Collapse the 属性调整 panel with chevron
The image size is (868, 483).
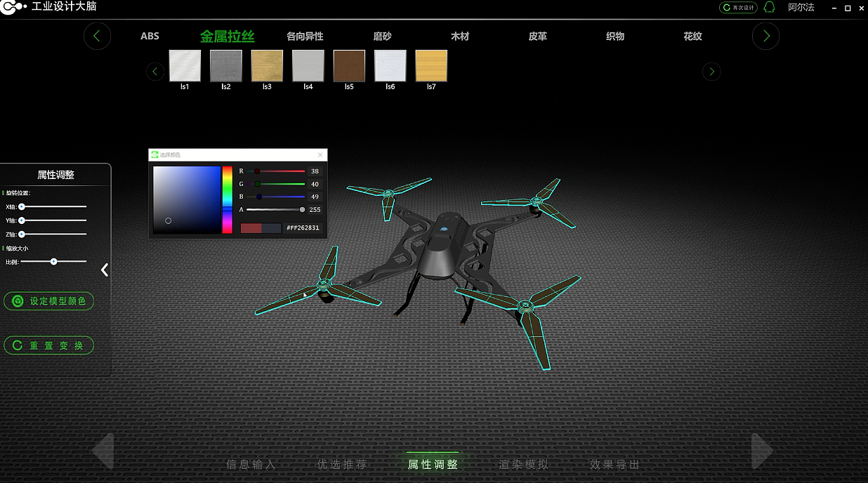105,270
